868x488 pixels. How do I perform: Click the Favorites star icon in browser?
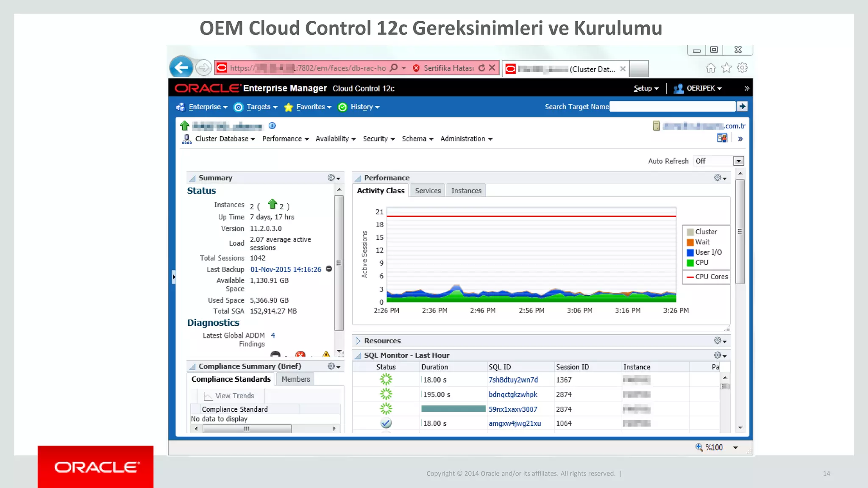[726, 68]
